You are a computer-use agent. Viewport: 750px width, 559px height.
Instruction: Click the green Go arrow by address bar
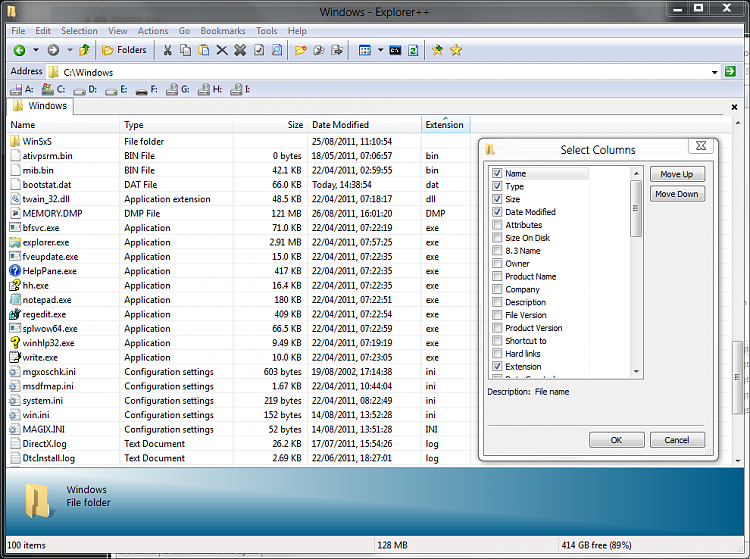(x=730, y=72)
